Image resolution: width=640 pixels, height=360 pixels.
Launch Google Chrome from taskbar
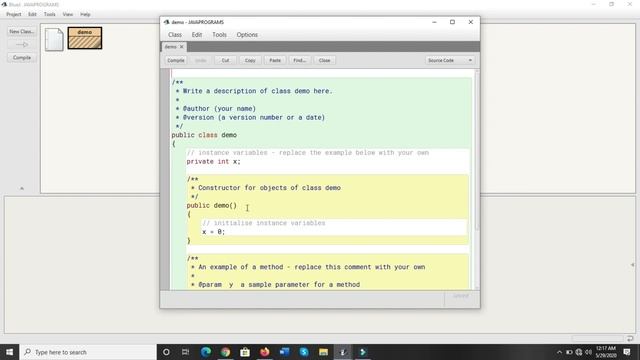[x=225, y=352]
